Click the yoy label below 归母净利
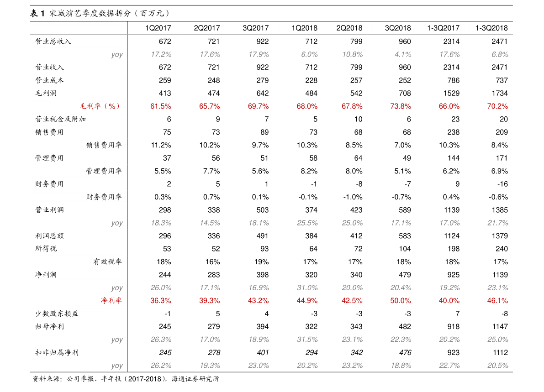The height and width of the screenshot is (392, 544). pos(117,340)
